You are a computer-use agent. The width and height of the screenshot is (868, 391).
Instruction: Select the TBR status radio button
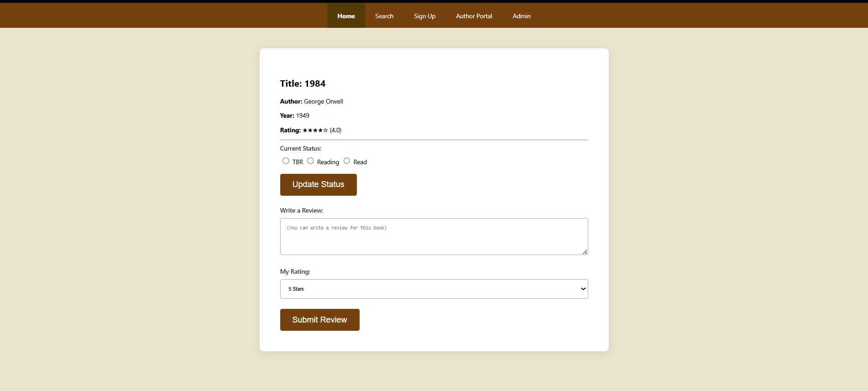(286, 161)
